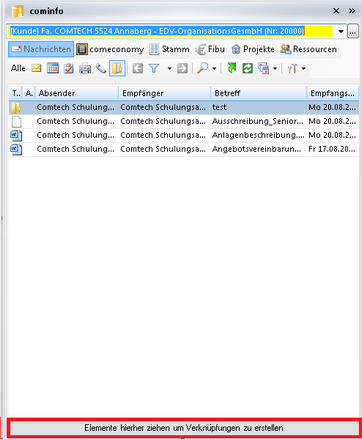Sort by the Empfänger column header
This screenshot has height=439, width=362.
pyautogui.click(x=165, y=93)
